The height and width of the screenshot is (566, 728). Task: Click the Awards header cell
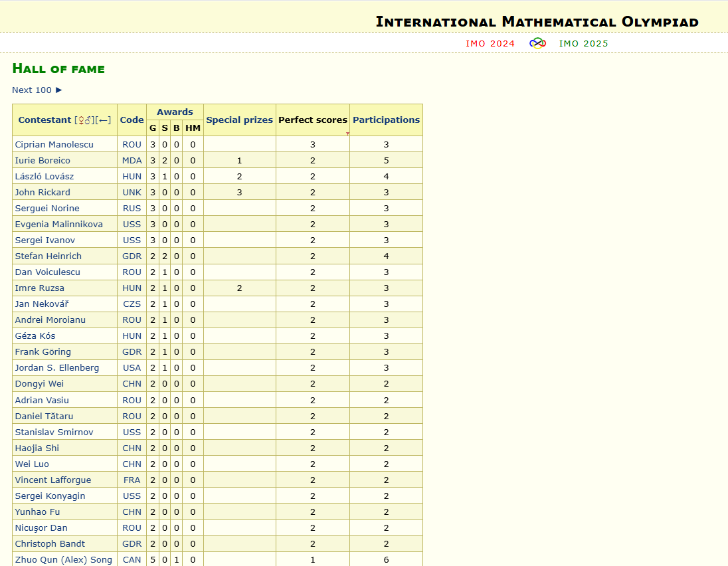(x=175, y=112)
